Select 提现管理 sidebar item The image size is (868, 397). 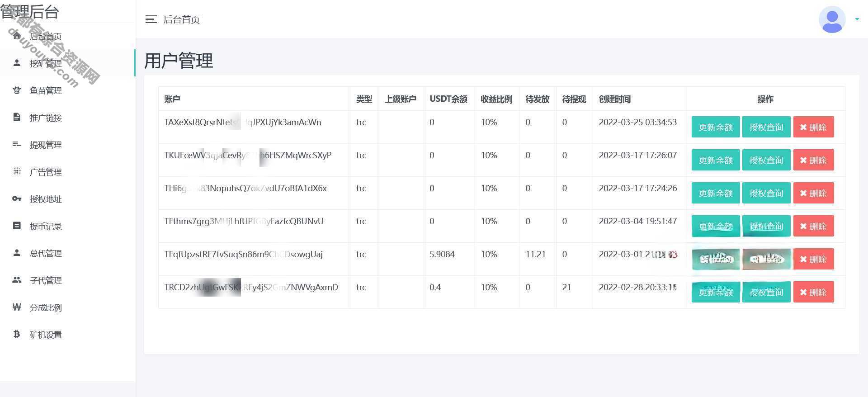46,145
